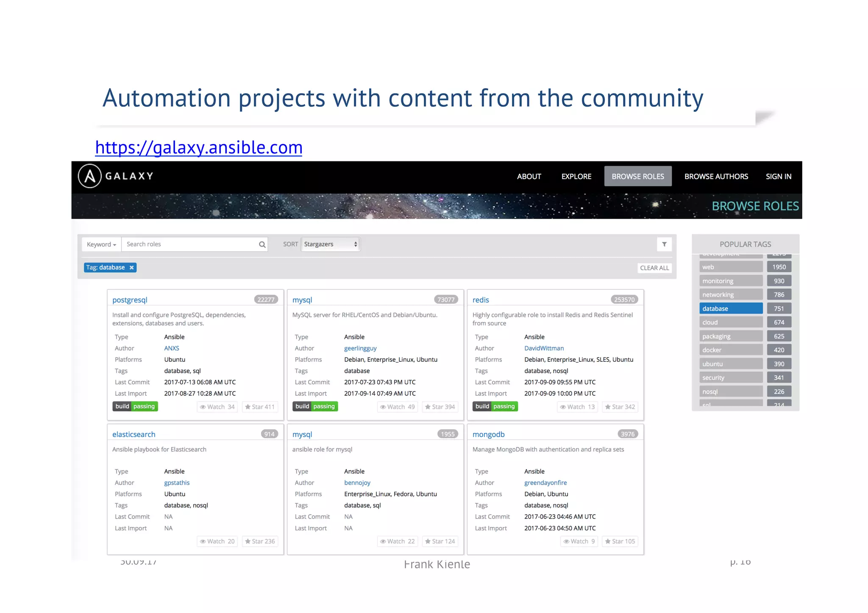
Task: Open the redis role title
Action: (481, 300)
